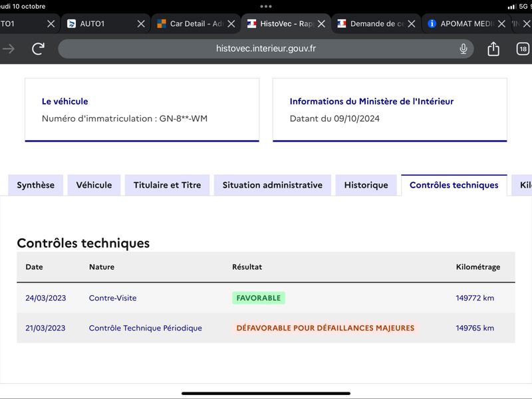Click the date 21/03/2023
Viewport: 532px width, 399px height.
pos(45,328)
